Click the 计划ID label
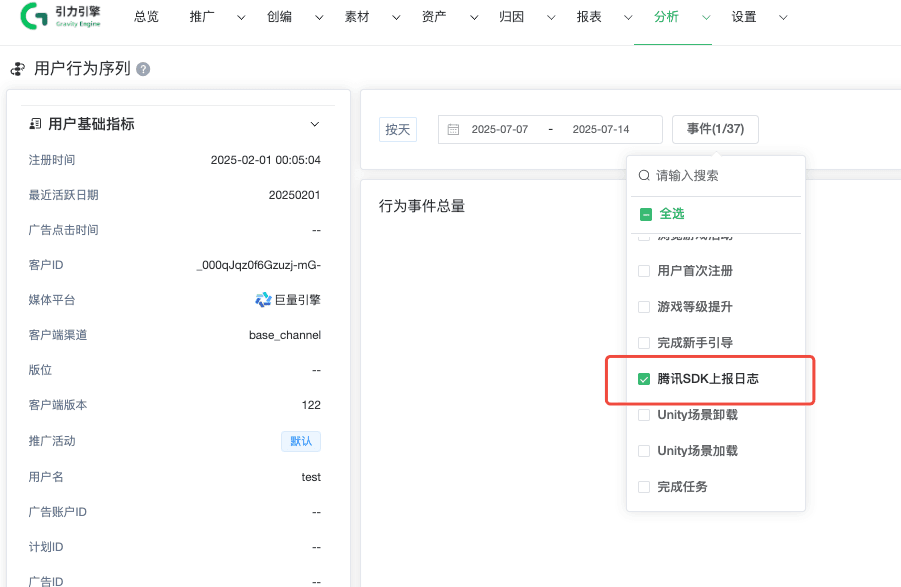Screen dimensions: 901x587 tap(46, 547)
